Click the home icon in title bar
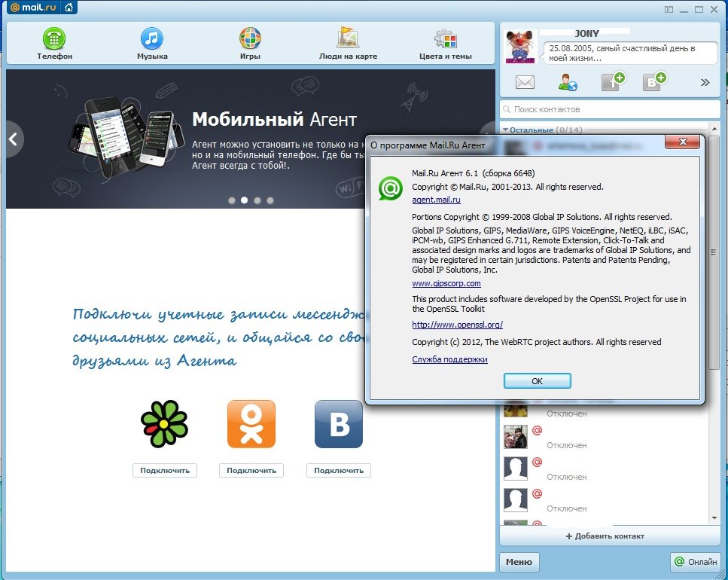This screenshot has height=580, width=728. [x=69, y=8]
